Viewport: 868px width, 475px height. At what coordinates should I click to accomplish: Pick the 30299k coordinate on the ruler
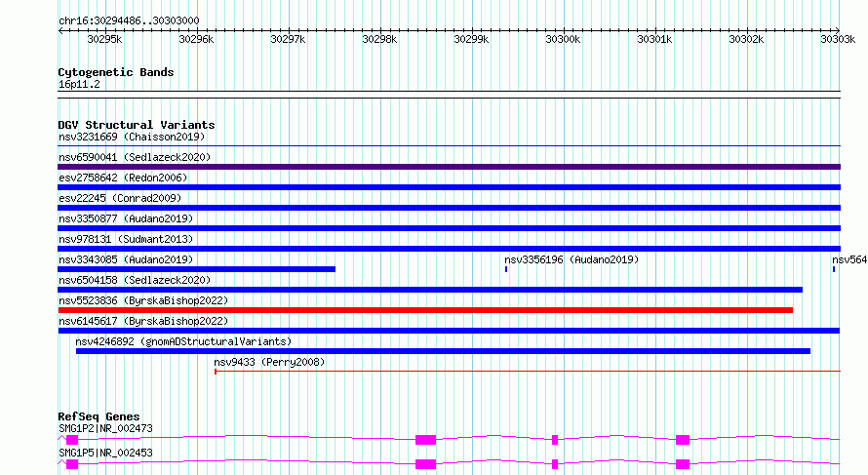pyautogui.click(x=471, y=39)
